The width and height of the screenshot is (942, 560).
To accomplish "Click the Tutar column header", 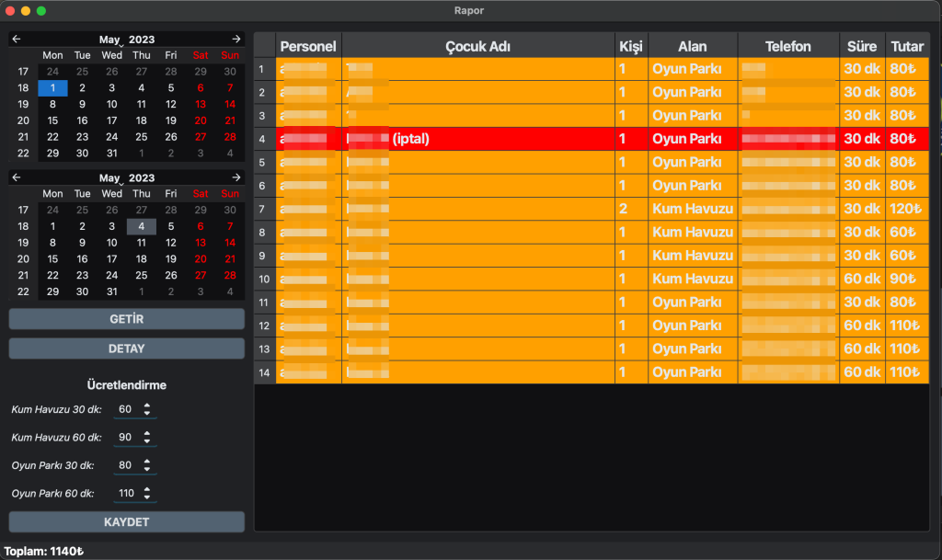I will 907,46.
